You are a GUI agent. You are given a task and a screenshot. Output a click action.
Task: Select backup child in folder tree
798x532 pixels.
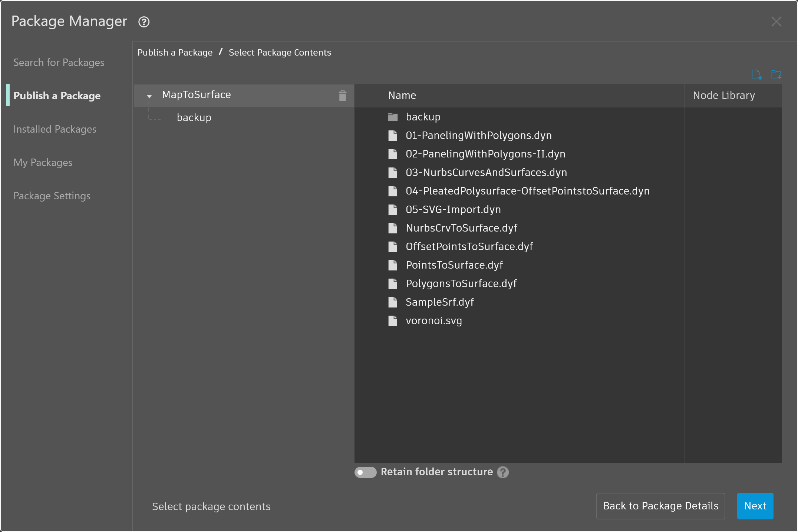click(194, 117)
